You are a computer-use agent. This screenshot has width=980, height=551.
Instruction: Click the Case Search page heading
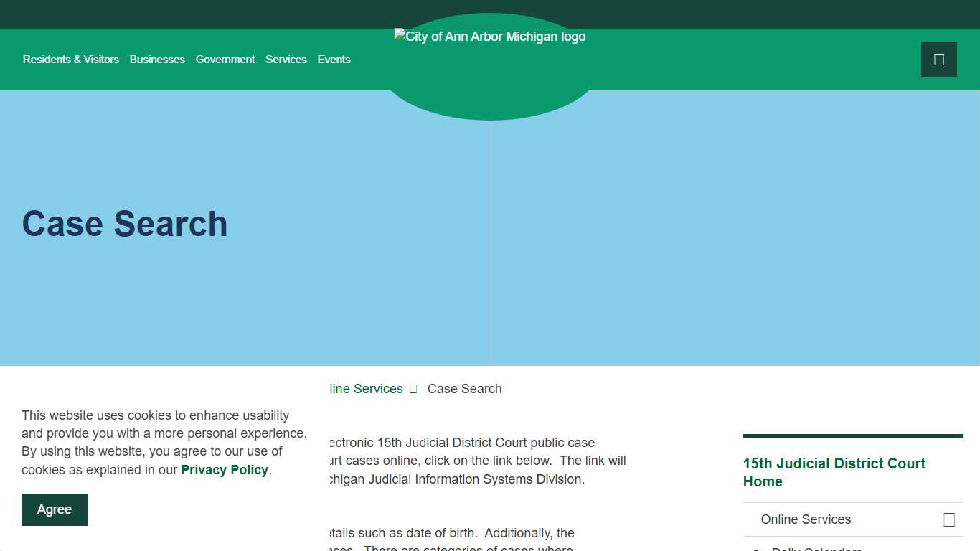pyautogui.click(x=125, y=224)
